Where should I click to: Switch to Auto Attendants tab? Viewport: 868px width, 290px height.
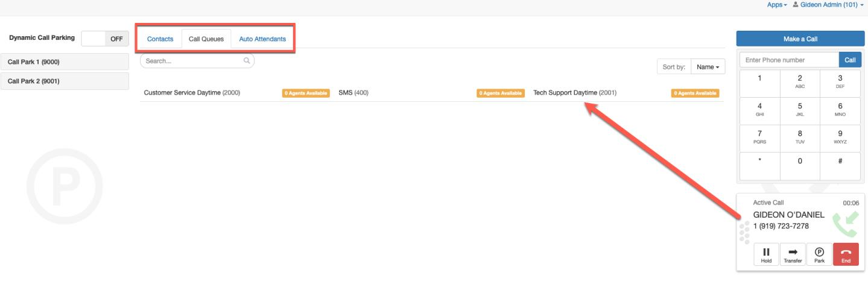(x=262, y=39)
